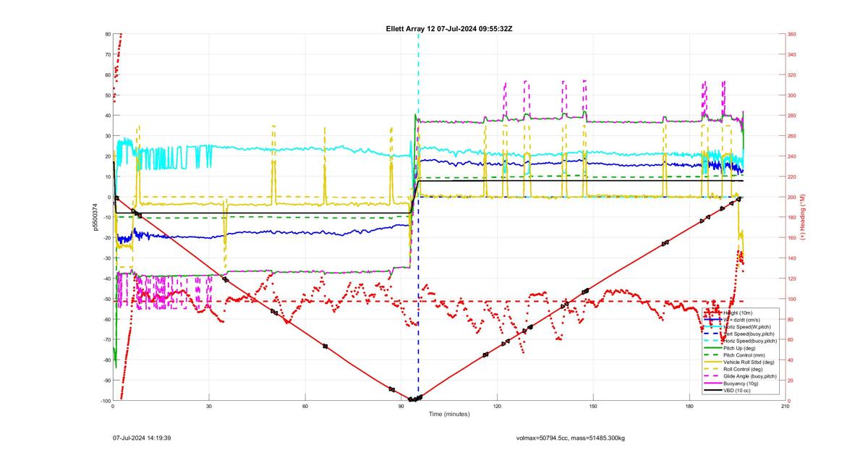Click the p5500374 vertical axis label
This screenshot has width=868, height=450.
click(x=95, y=217)
